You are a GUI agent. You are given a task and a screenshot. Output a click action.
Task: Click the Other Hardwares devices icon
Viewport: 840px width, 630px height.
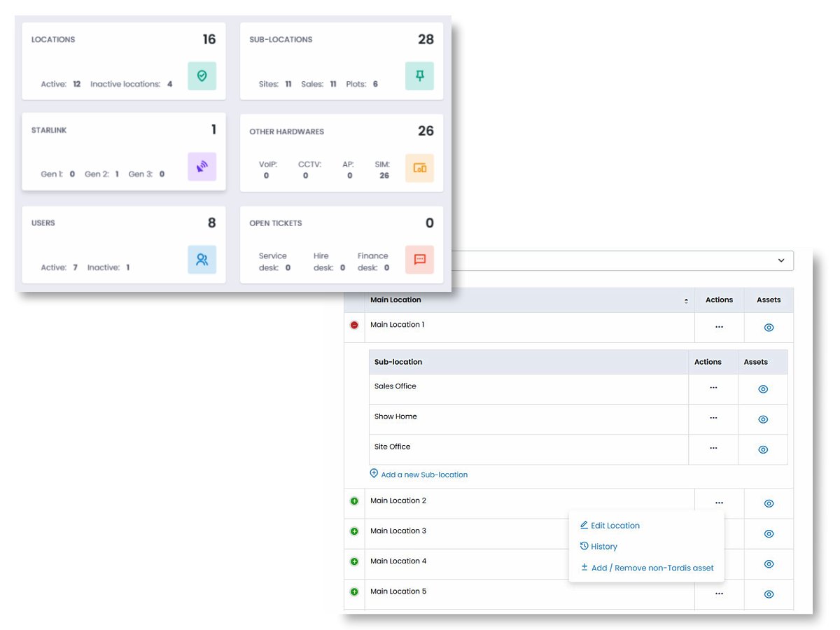pyautogui.click(x=419, y=168)
